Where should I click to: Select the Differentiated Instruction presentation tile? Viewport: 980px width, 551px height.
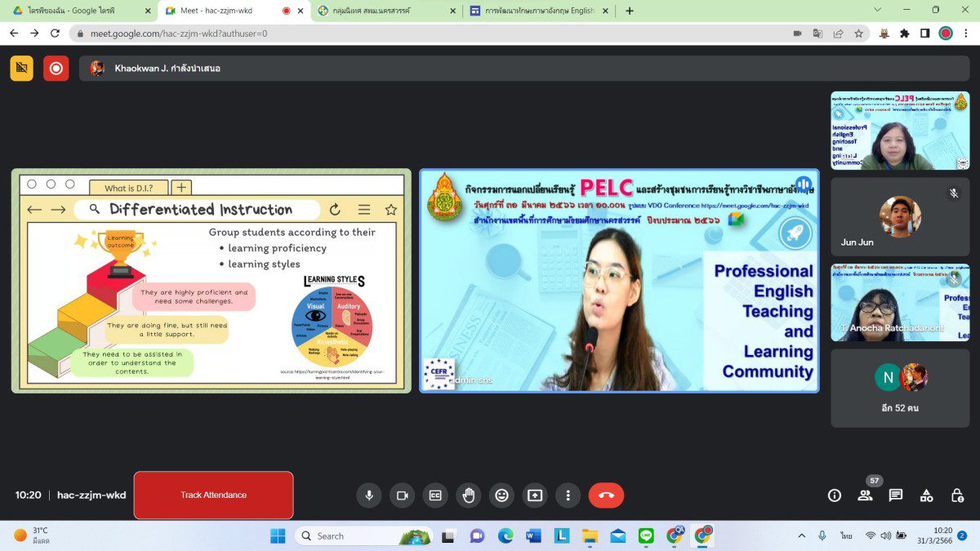pyautogui.click(x=212, y=281)
